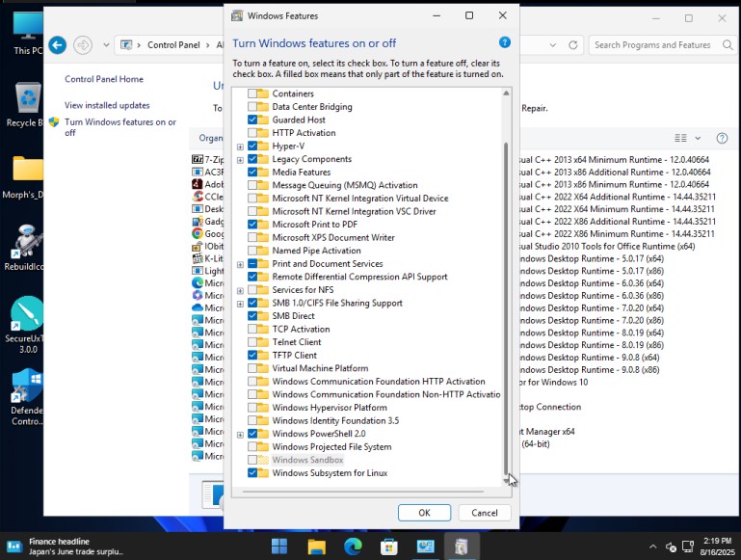This screenshot has width=741, height=560.
Task: Enable the Containers feature checkbox
Action: (252, 93)
